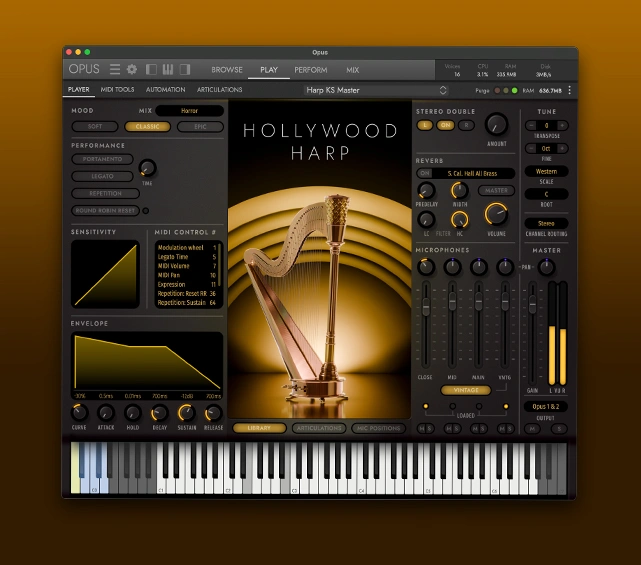The height and width of the screenshot is (565, 641).
Task: Toggle the right sidebar panel icon
Action: [185, 69]
